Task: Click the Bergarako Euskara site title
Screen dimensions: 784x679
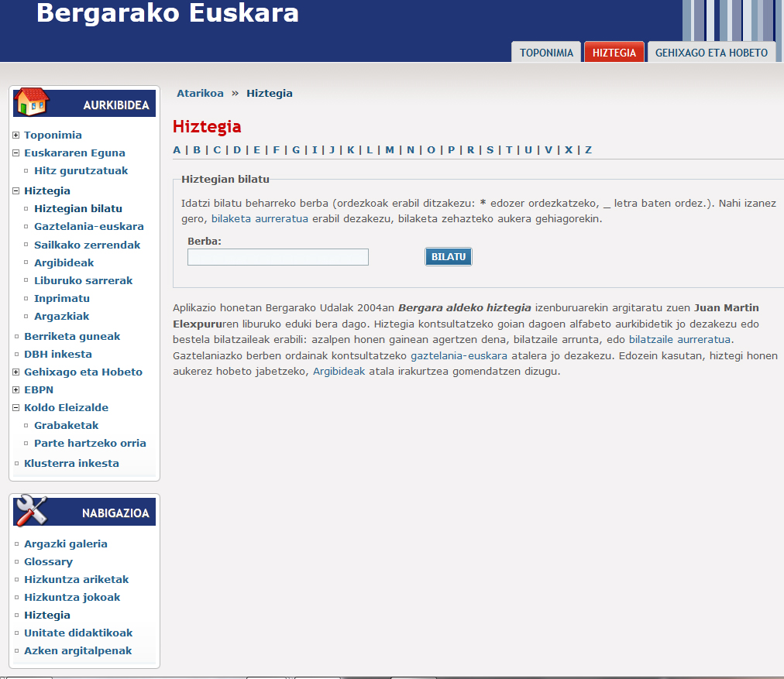Action: coord(167,12)
